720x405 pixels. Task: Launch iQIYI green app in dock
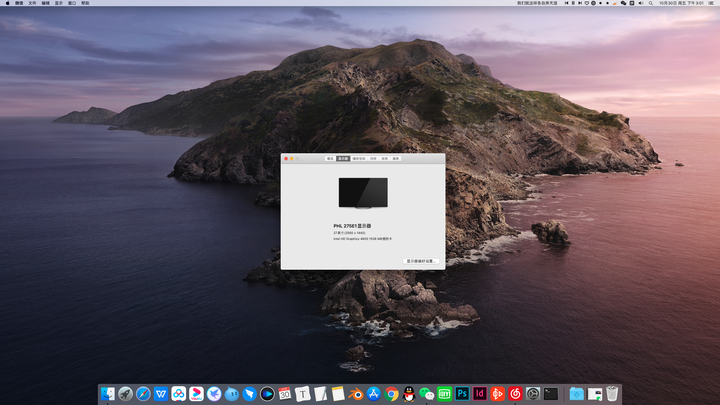click(444, 394)
